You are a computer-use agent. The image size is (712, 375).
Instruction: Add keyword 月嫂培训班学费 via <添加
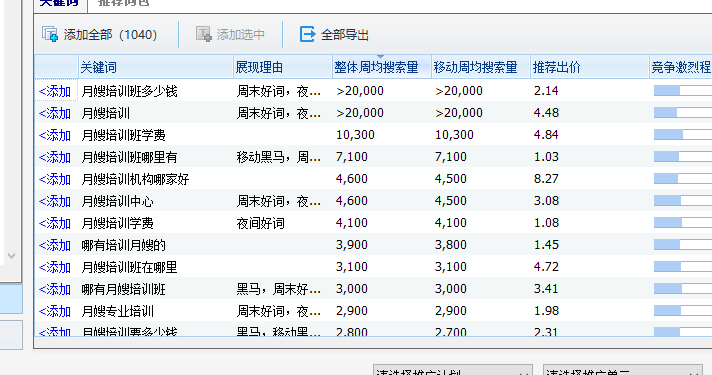(55, 135)
